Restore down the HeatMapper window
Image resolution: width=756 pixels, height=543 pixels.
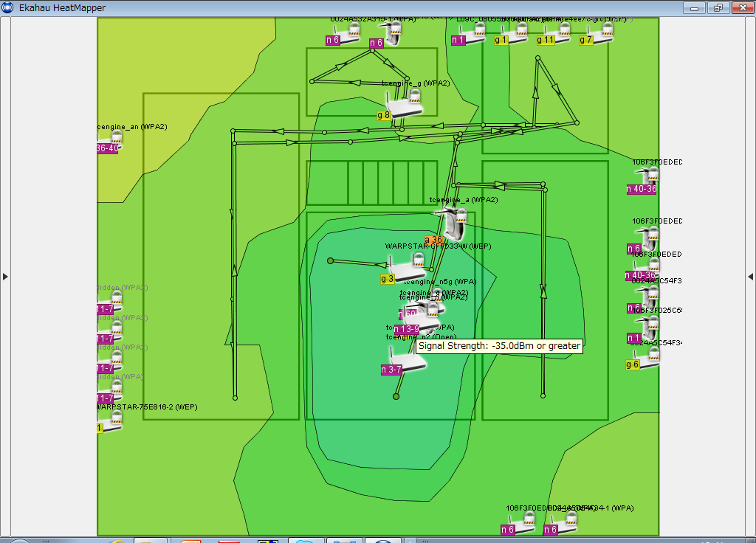[718, 7]
